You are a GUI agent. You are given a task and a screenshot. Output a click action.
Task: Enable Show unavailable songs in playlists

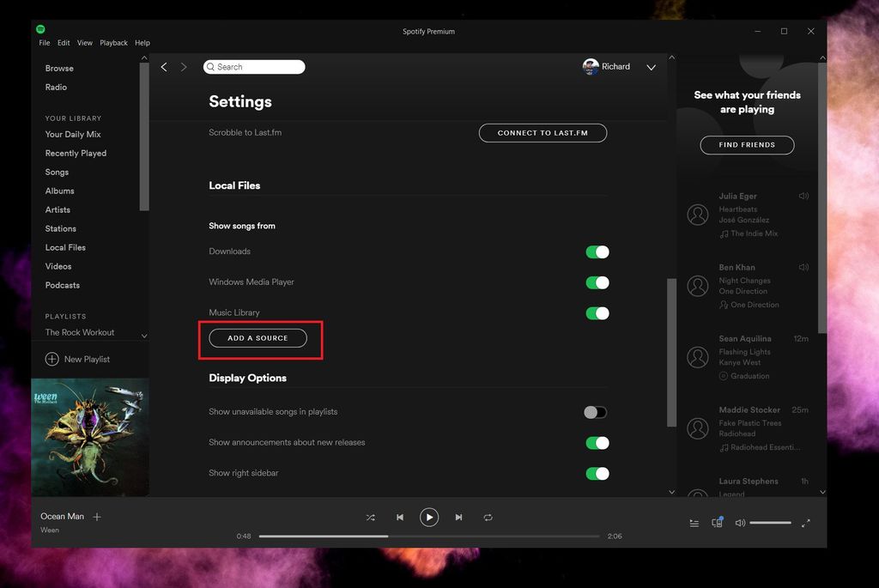[x=595, y=412]
